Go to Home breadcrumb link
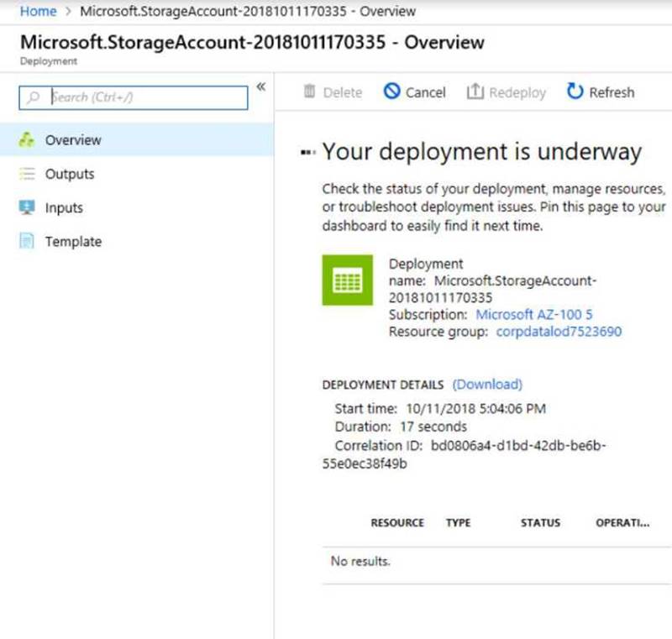This screenshot has width=672, height=639. 38,11
